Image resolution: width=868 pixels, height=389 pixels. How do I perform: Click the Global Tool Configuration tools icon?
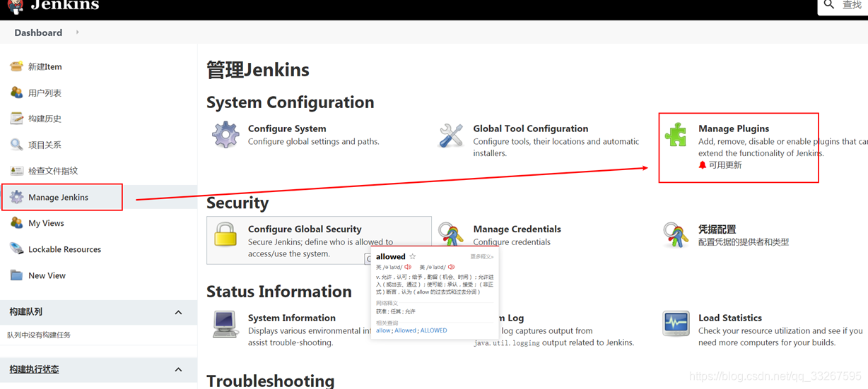click(451, 135)
